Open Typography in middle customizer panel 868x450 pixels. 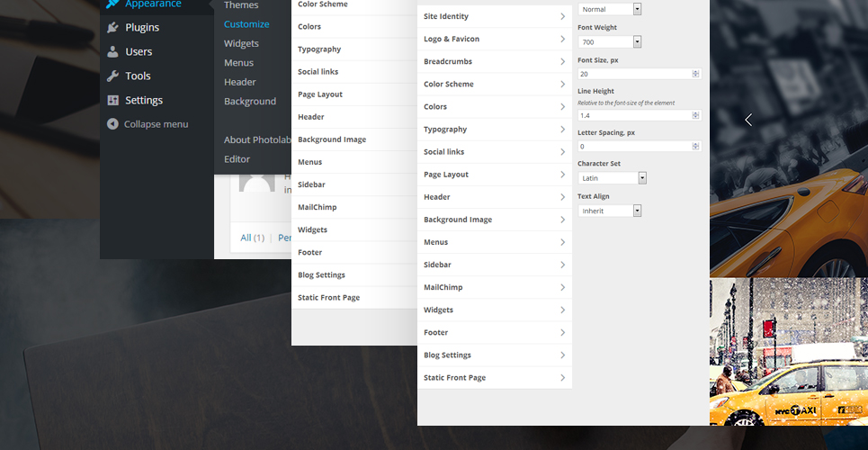tap(354, 49)
